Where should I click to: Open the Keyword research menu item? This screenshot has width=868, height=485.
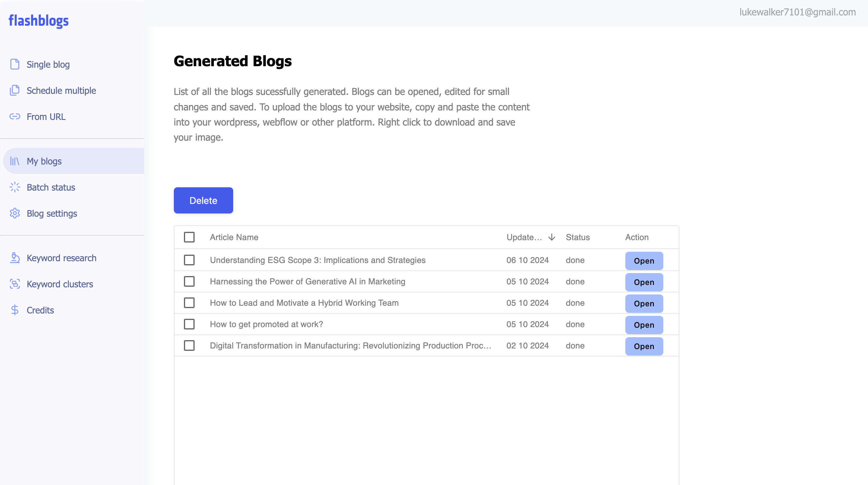click(x=61, y=258)
